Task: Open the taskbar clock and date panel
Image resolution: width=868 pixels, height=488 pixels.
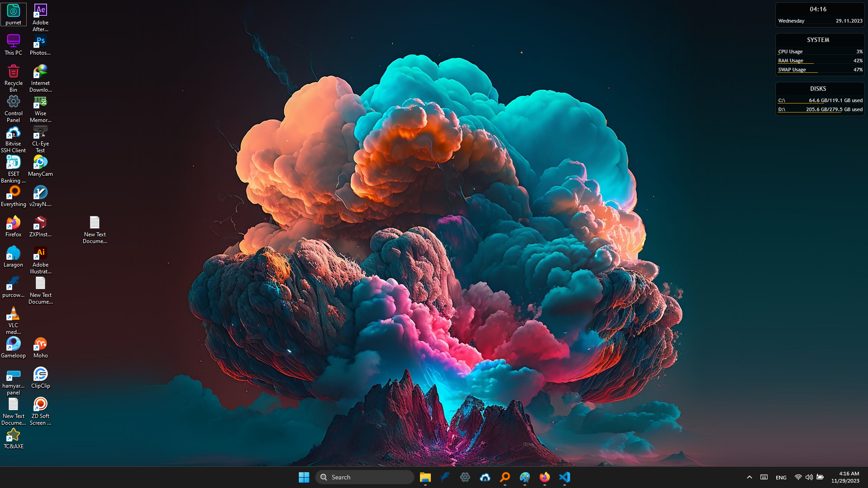Action: (845, 477)
